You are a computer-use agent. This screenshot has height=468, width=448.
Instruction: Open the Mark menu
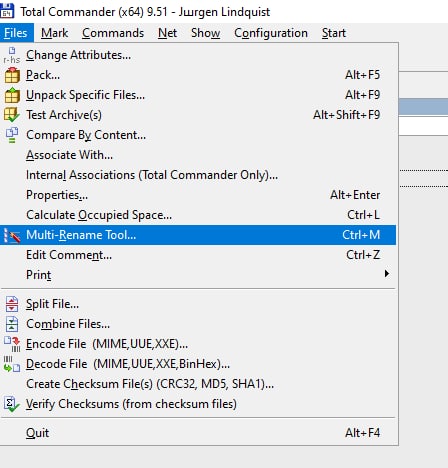point(55,33)
